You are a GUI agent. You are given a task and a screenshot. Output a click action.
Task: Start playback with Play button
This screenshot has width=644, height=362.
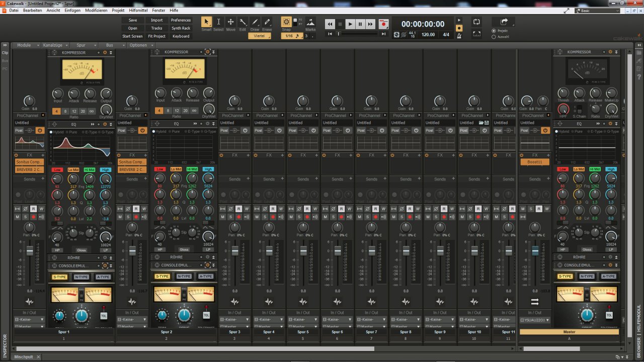point(351,24)
